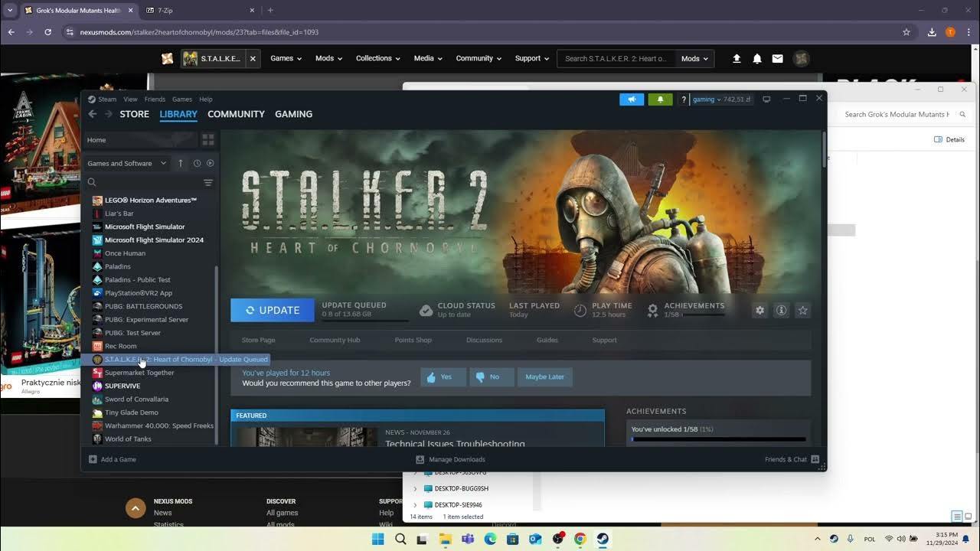980x551 pixels.
Task: Open the Store Page link
Action: click(x=258, y=340)
